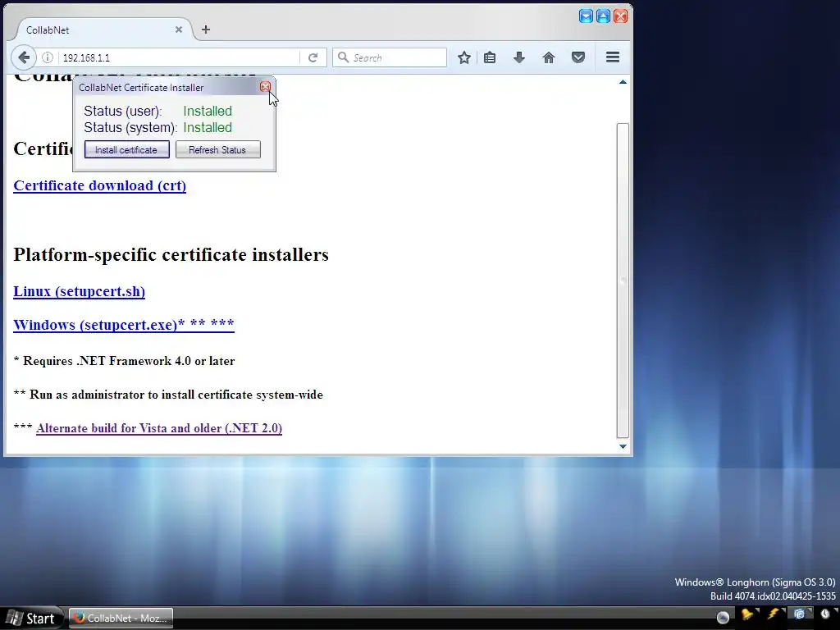
Task: Click the round tray overflow icon
Action: pos(723,618)
